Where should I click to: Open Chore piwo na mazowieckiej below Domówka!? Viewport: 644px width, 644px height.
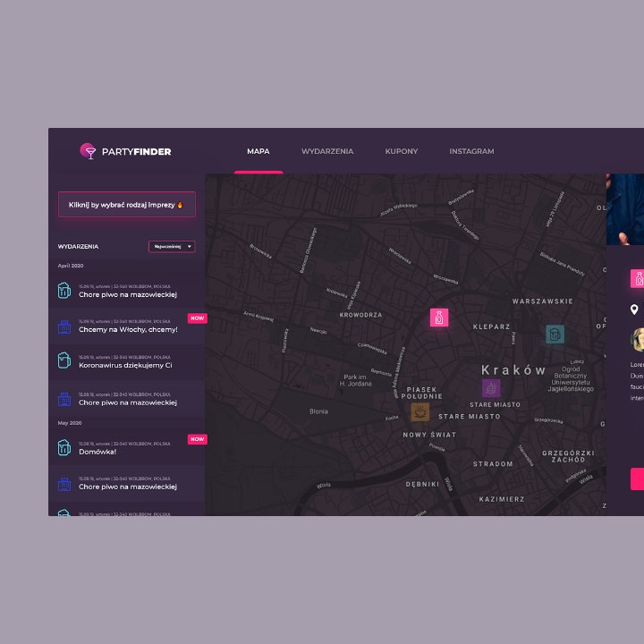pyautogui.click(x=127, y=483)
